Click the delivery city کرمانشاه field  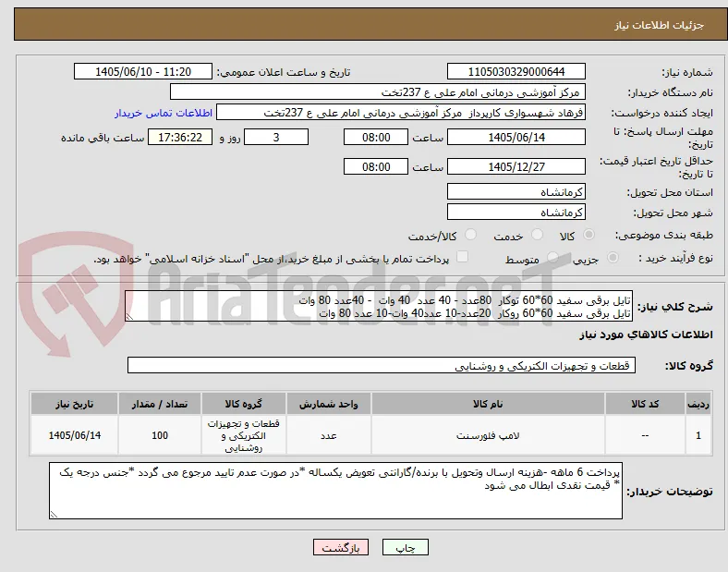(x=516, y=213)
